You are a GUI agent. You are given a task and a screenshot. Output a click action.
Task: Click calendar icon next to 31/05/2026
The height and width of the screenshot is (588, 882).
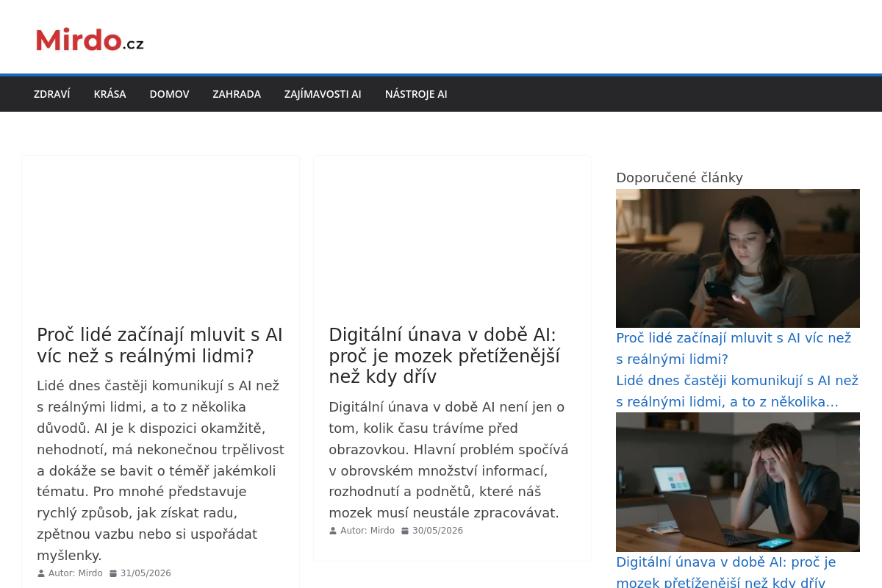point(113,573)
